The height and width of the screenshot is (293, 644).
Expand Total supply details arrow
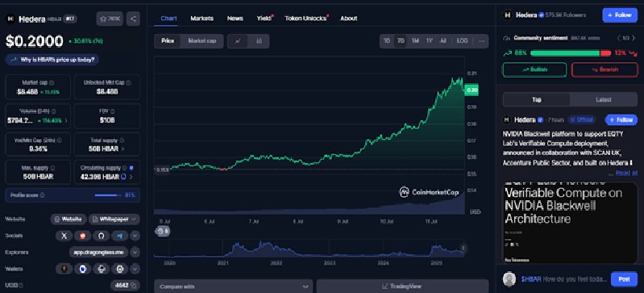123,149
